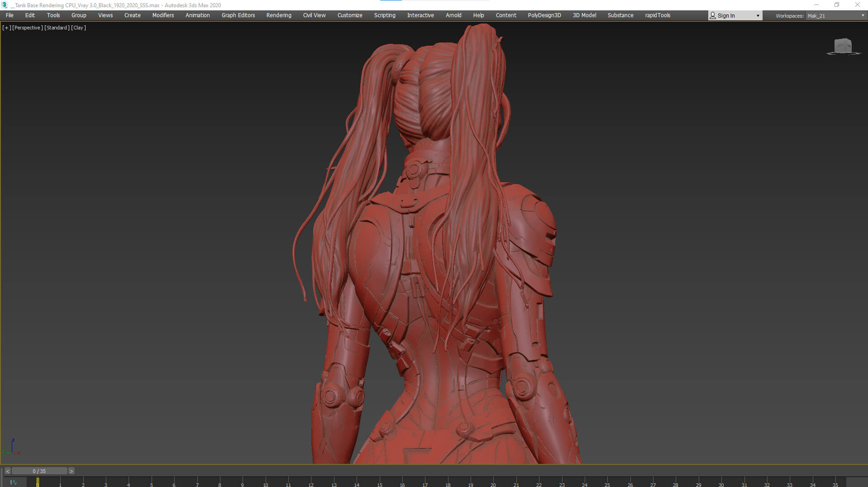Open the 3D Model menu
This screenshot has width=868, height=487.
585,15
